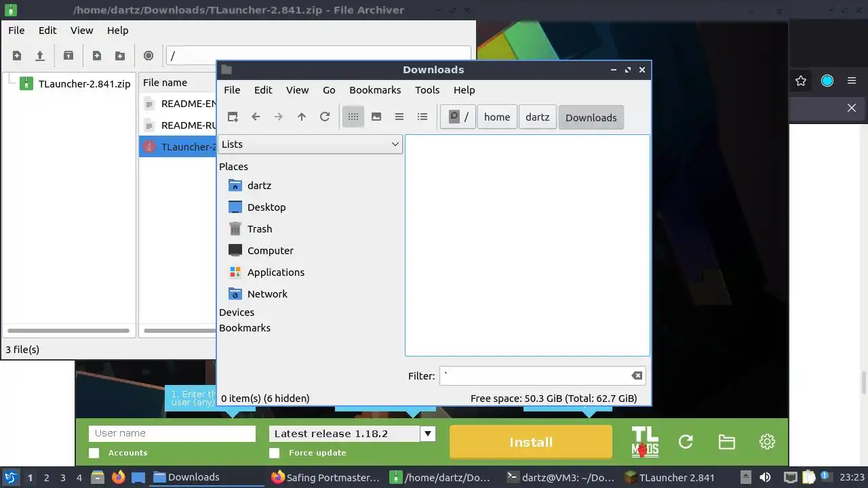Launch Firefox from taskbar quick launch
Image resolution: width=868 pixels, height=488 pixels.
[x=118, y=477]
